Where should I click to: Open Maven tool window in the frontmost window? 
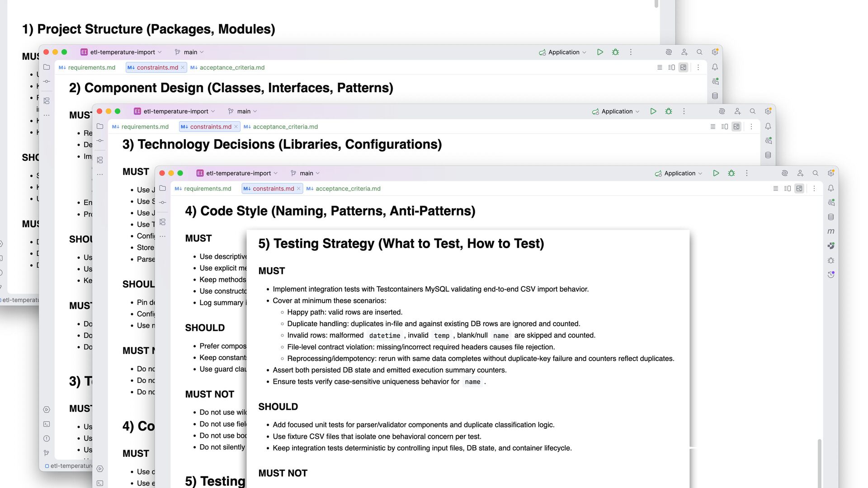pos(831,231)
